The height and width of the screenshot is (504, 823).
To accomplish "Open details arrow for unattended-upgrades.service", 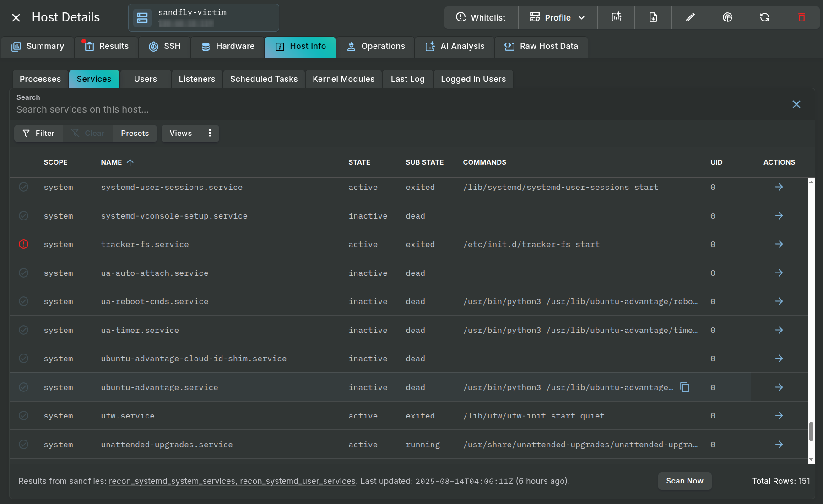I will tap(779, 445).
